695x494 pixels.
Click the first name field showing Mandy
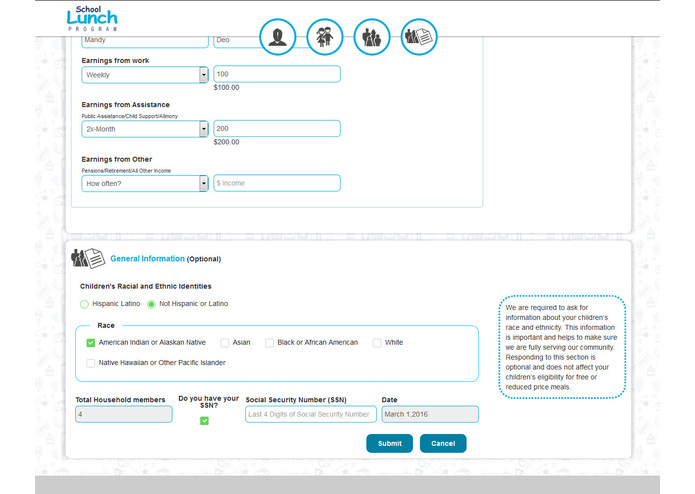[x=145, y=41]
